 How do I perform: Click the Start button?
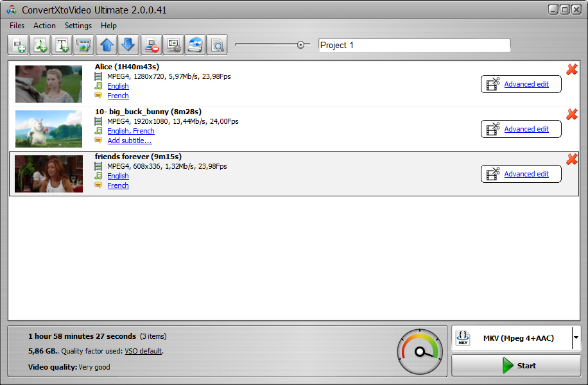tap(517, 365)
